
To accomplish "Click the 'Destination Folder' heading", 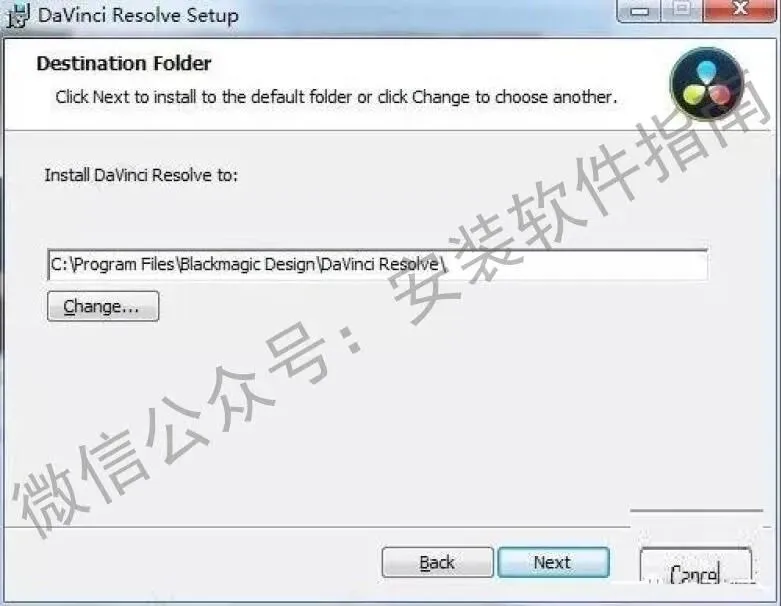I will point(124,64).
